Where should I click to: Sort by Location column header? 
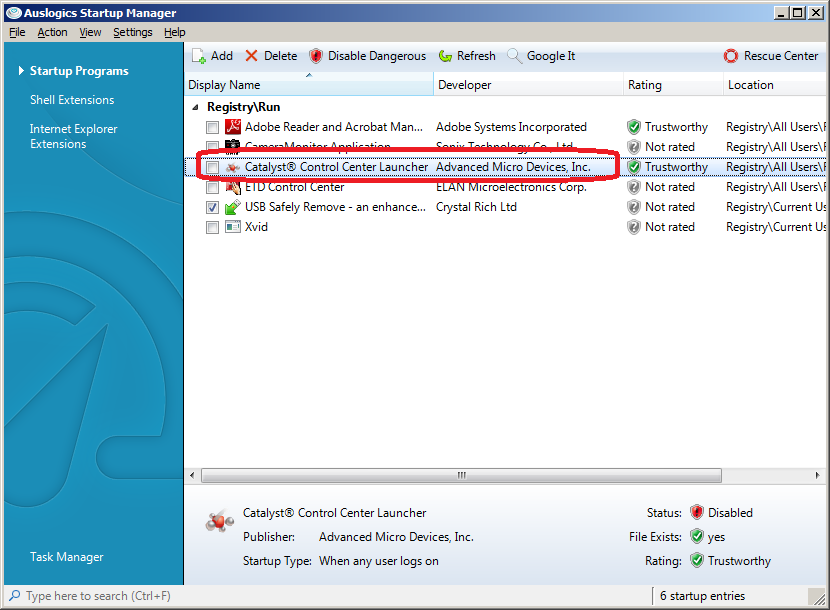(775, 85)
